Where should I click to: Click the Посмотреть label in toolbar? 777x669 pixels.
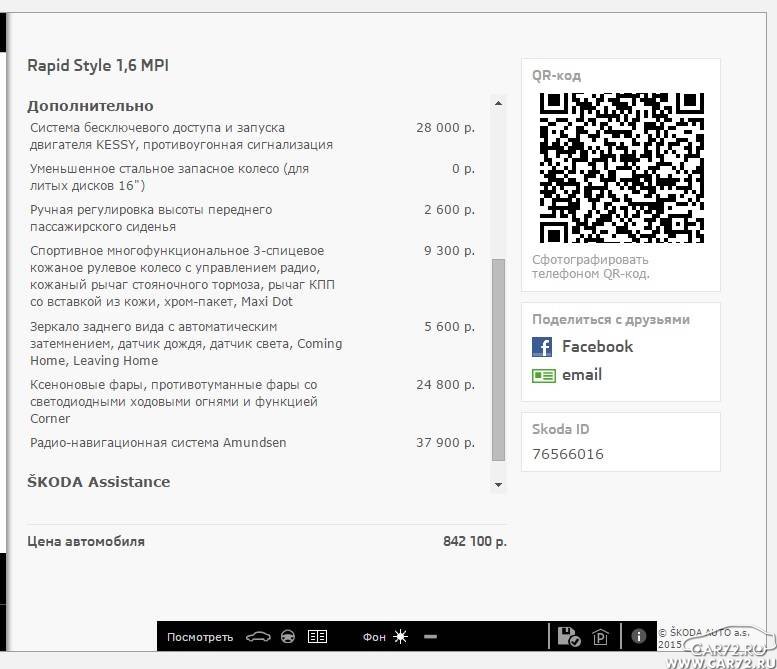(x=200, y=637)
